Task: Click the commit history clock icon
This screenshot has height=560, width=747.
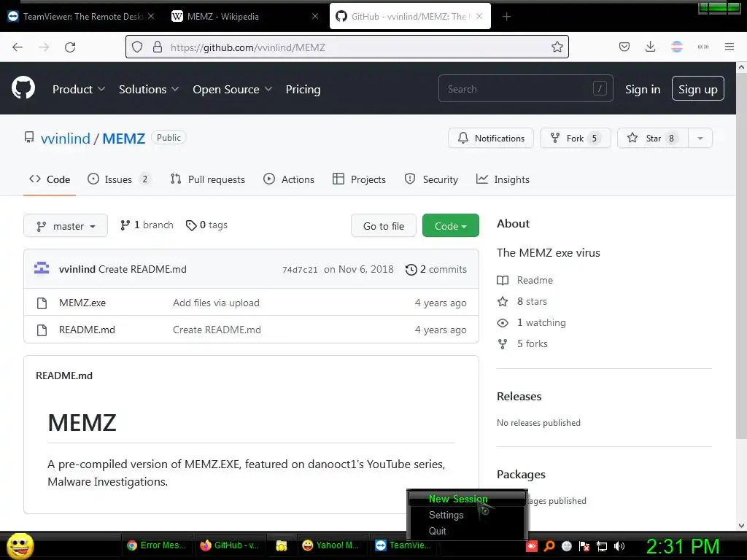Action: coord(411,270)
